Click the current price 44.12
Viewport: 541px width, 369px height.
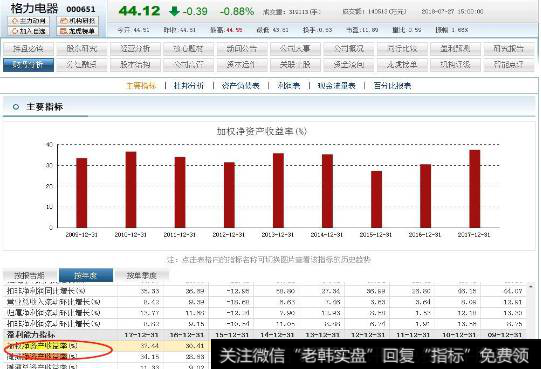pos(139,11)
